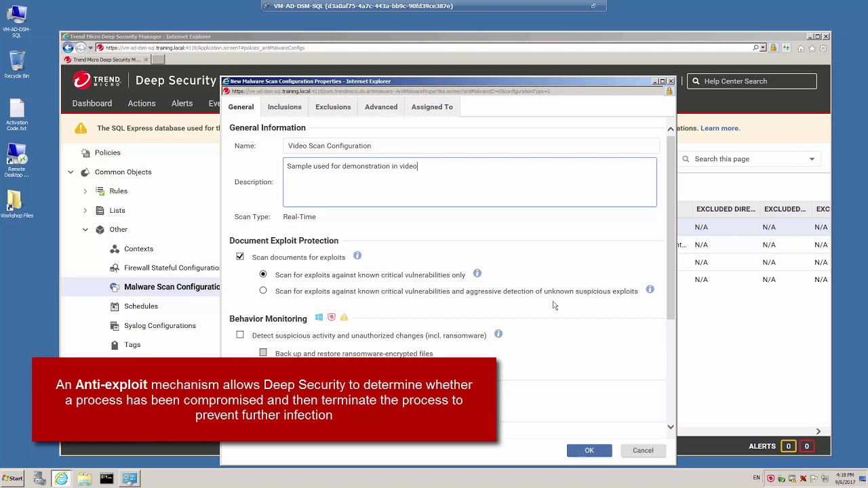Click info icon for known critical vulnerabilities only
The height and width of the screenshot is (488, 868).
477,273
